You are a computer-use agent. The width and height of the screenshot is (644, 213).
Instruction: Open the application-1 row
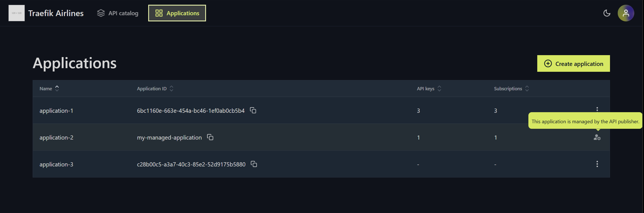pyautogui.click(x=321, y=110)
